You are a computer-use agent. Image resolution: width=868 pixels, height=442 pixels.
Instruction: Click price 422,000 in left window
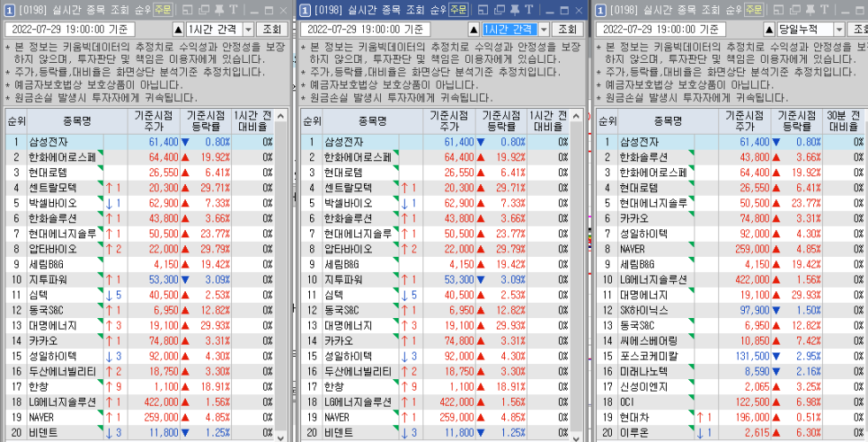[162, 402]
